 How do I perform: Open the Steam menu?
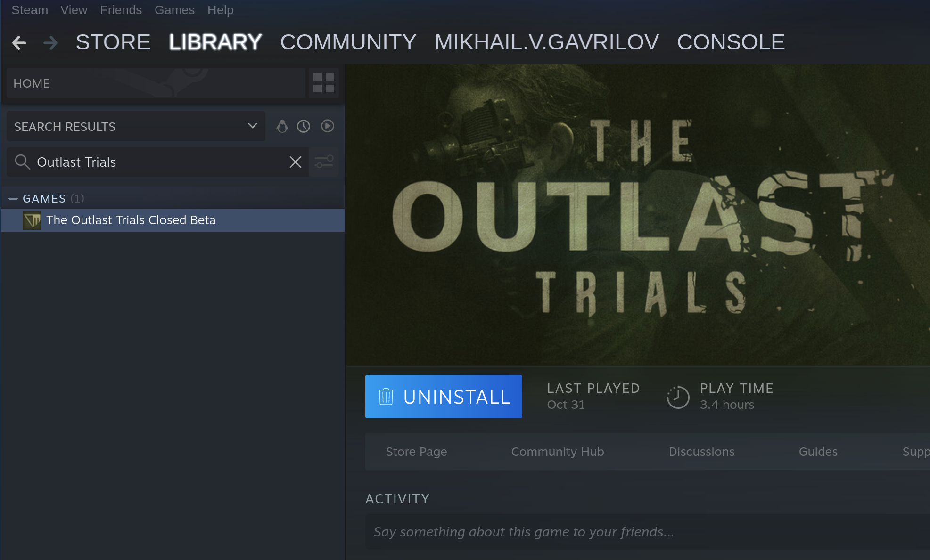point(30,10)
